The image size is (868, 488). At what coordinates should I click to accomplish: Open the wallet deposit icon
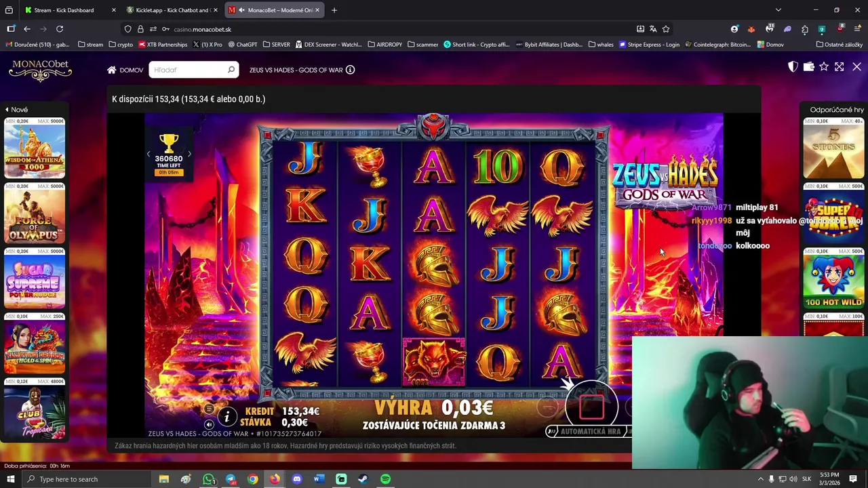pos(808,66)
